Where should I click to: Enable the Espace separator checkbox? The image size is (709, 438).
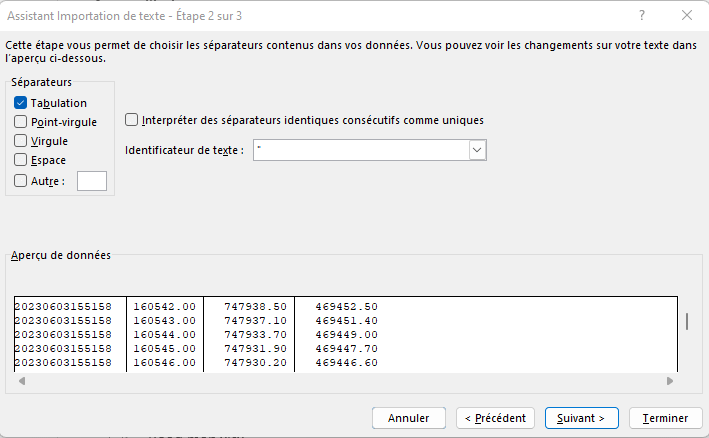21,160
